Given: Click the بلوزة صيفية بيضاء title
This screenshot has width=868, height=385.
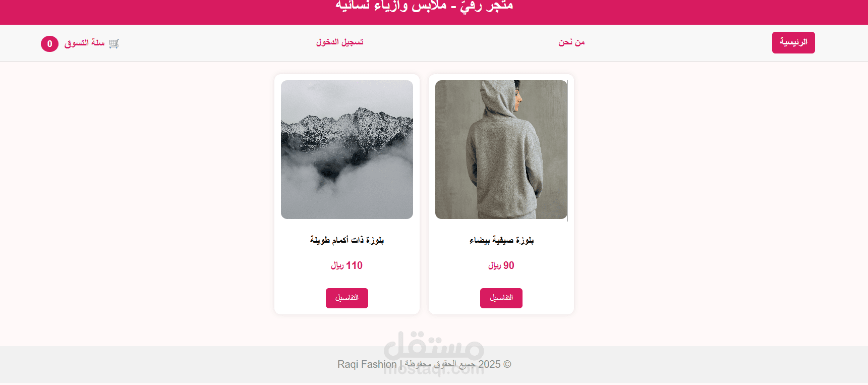Looking at the screenshot, I should coord(501,240).
